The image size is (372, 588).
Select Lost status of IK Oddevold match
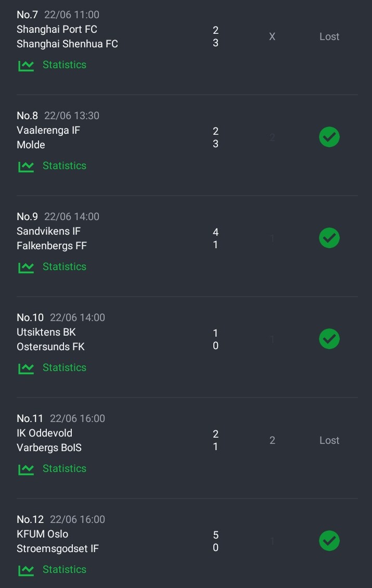(x=329, y=440)
